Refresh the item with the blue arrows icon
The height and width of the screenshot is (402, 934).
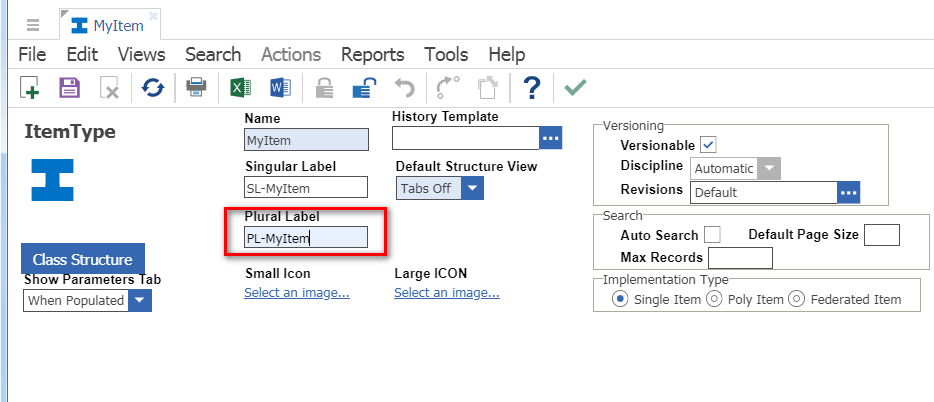coord(153,88)
